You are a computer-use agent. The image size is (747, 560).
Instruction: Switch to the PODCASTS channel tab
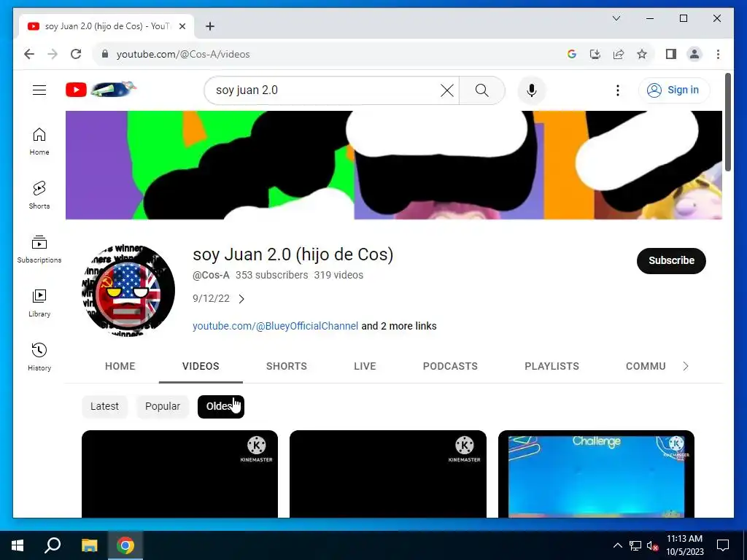click(450, 366)
